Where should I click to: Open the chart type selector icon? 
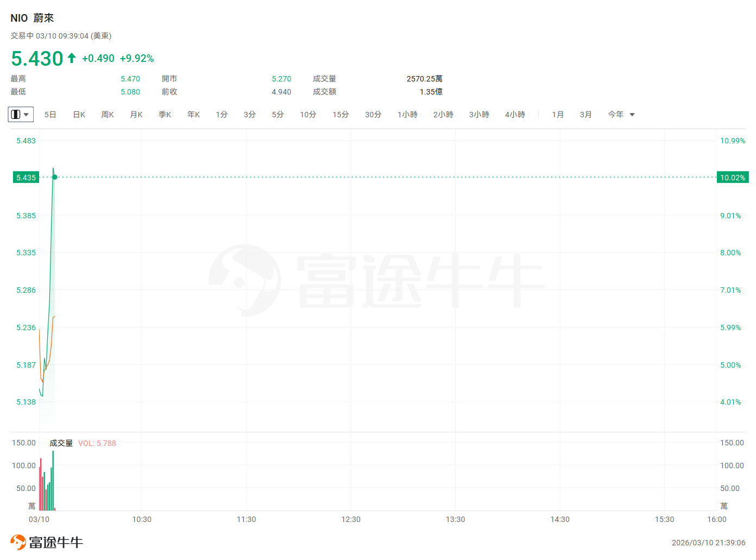21,115
